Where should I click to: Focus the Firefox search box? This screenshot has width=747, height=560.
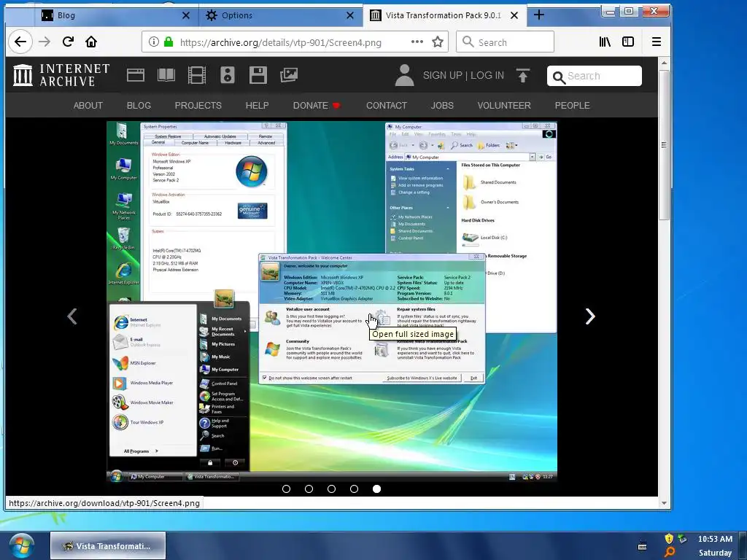[x=505, y=42]
